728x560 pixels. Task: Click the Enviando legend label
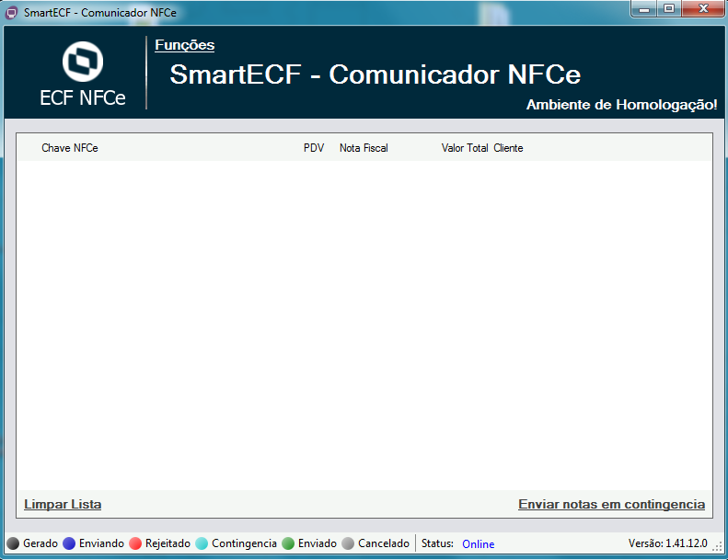[x=101, y=543]
